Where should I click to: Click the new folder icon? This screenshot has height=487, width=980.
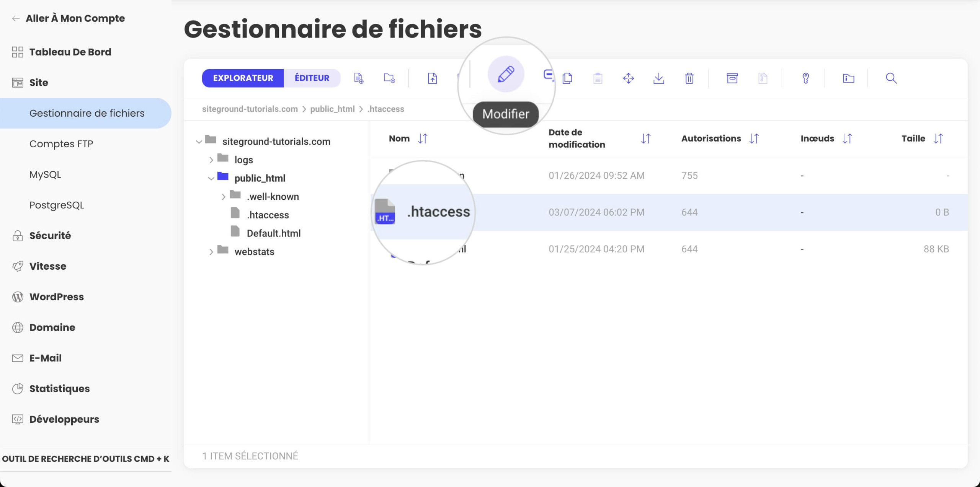coord(389,78)
